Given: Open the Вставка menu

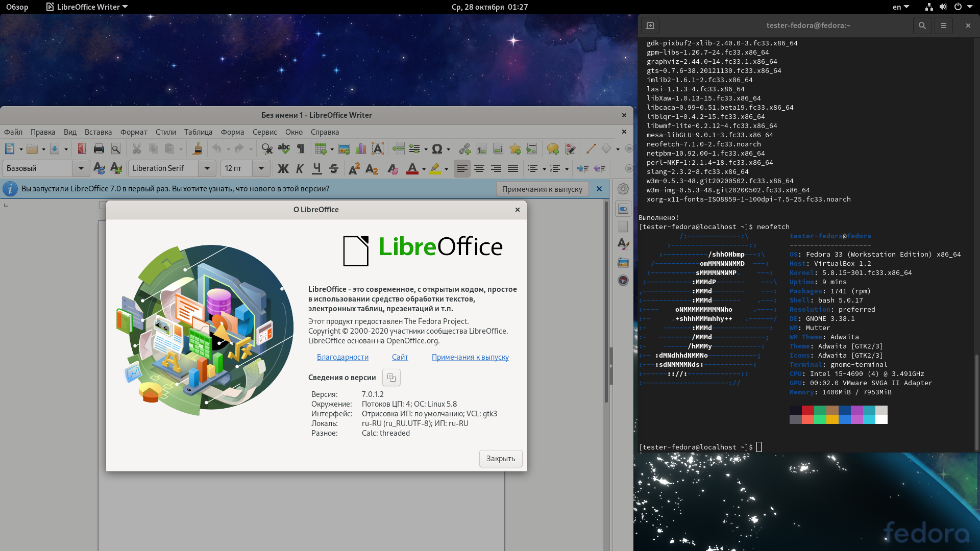Looking at the screenshot, I should pyautogui.click(x=98, y=132).
